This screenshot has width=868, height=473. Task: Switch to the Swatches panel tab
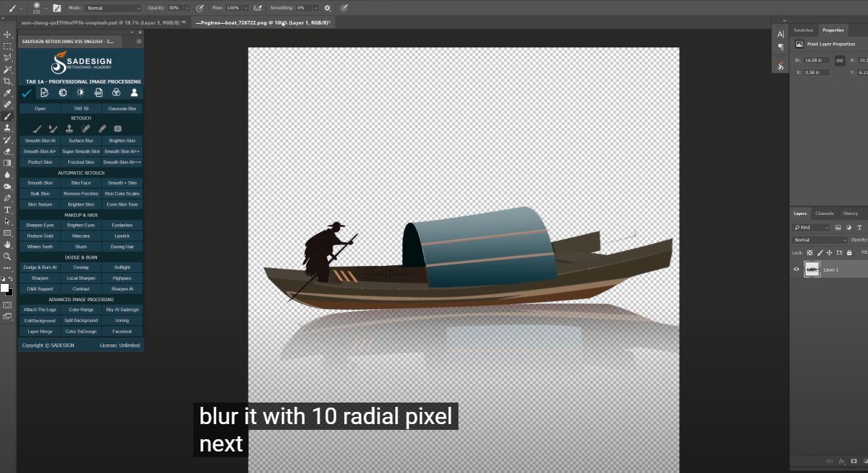coord(803,30)
